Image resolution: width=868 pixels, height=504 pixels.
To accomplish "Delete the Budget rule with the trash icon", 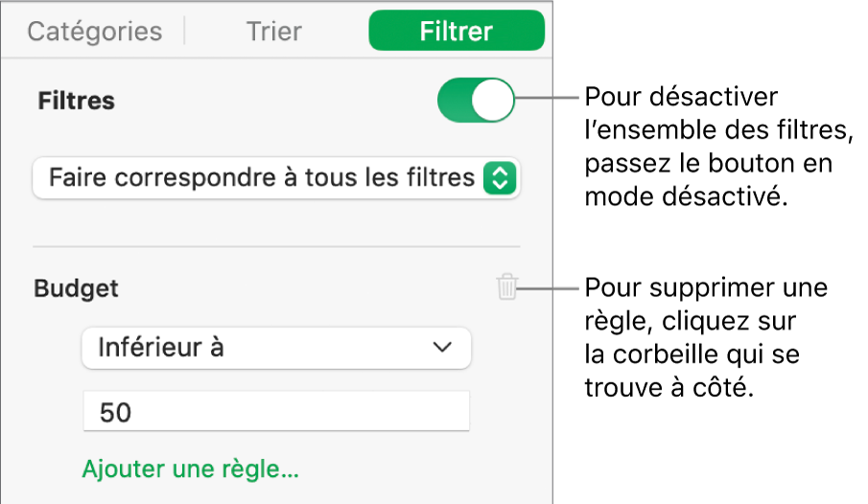I will coord(507,287).
